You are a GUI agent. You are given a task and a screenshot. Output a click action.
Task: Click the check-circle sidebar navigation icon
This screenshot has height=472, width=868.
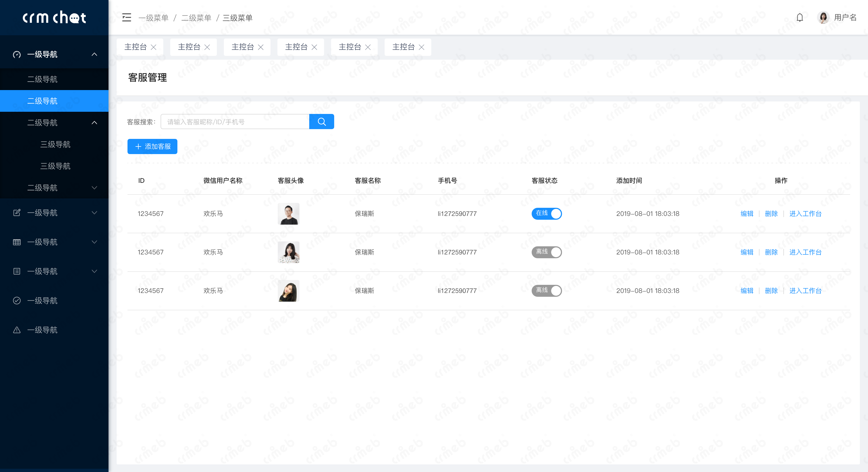(17, 301)
